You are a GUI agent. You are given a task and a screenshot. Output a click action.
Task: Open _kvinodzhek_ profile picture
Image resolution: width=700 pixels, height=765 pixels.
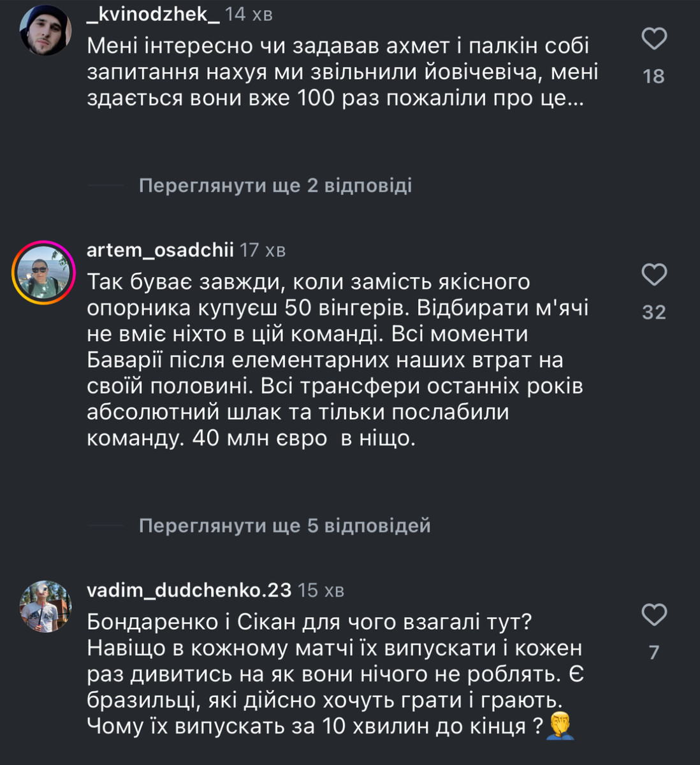(45, 30)
